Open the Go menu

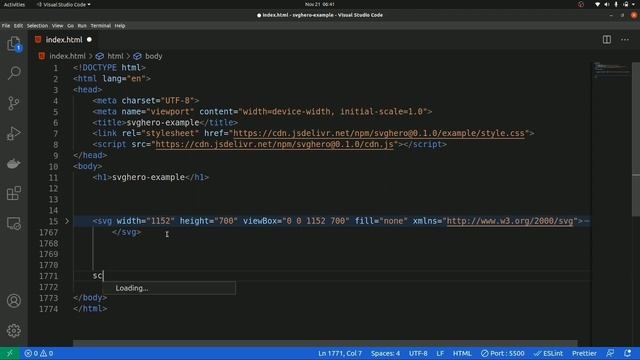point(71,26)
